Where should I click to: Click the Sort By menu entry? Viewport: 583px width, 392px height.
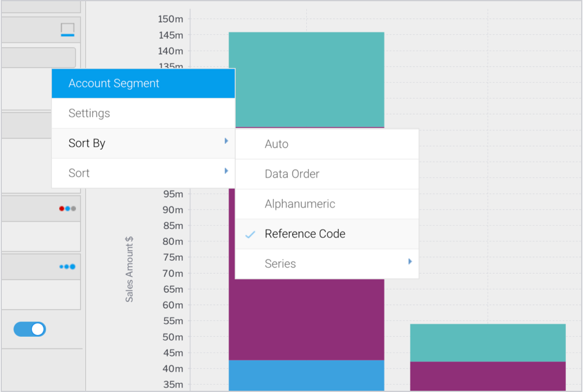[86, 143]
